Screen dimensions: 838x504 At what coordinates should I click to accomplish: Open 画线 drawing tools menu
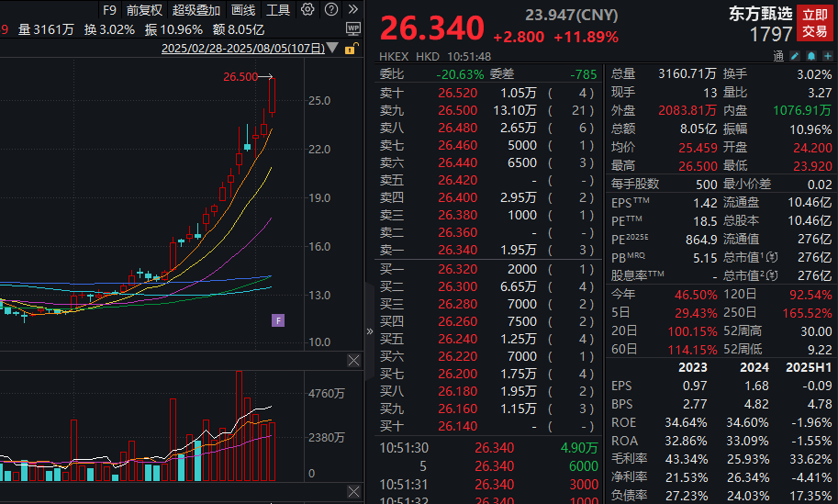click(x=243, y=10)
